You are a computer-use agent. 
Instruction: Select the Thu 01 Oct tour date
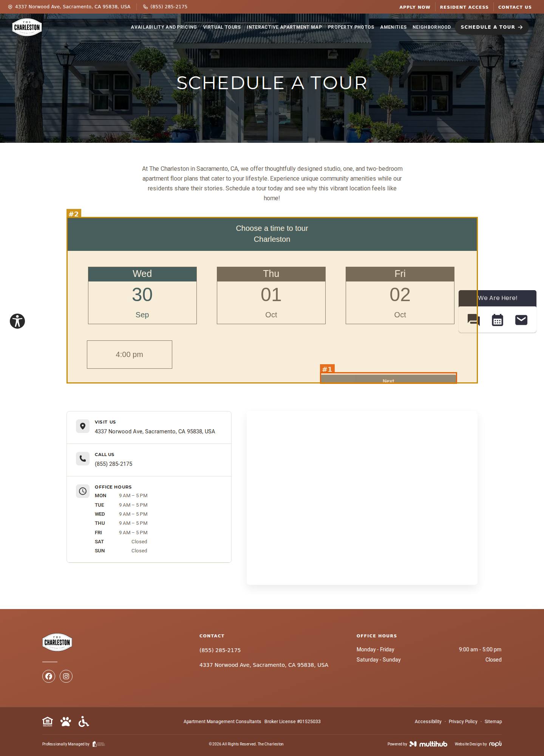(271, 295)
